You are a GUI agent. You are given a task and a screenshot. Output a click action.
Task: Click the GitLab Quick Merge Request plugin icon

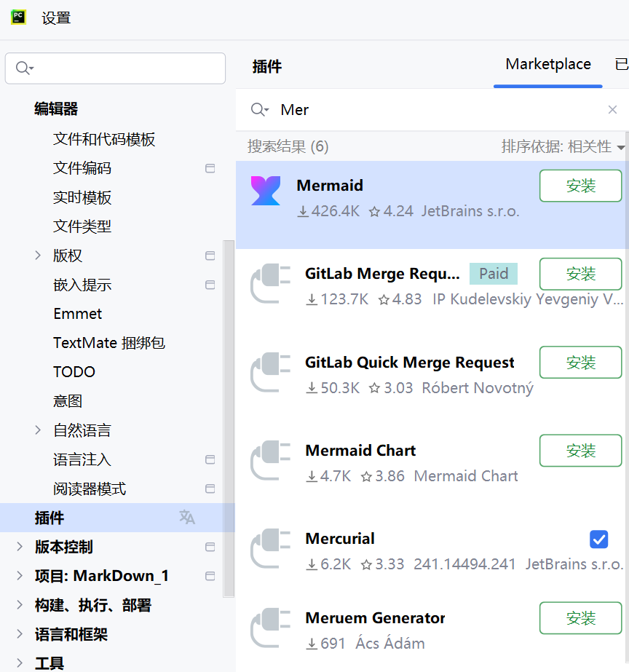pyautogui.click(x=270, y=372)
